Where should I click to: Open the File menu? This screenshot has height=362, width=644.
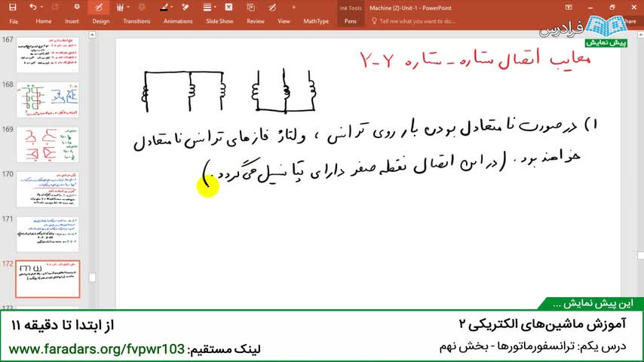point(14,21)
